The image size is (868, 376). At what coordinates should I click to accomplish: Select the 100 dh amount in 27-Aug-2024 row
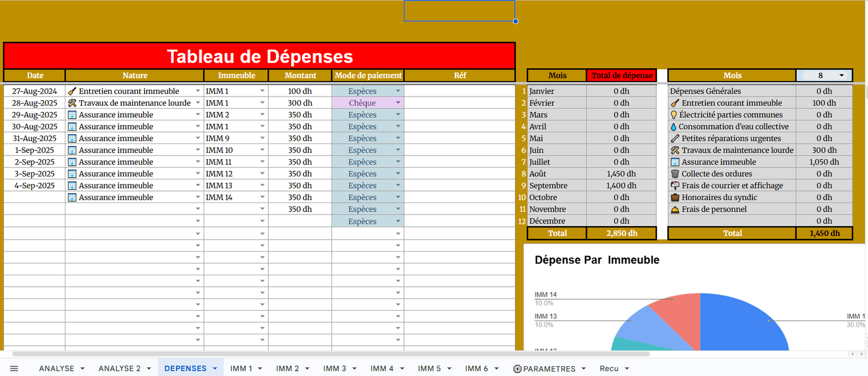pos(300,91)
